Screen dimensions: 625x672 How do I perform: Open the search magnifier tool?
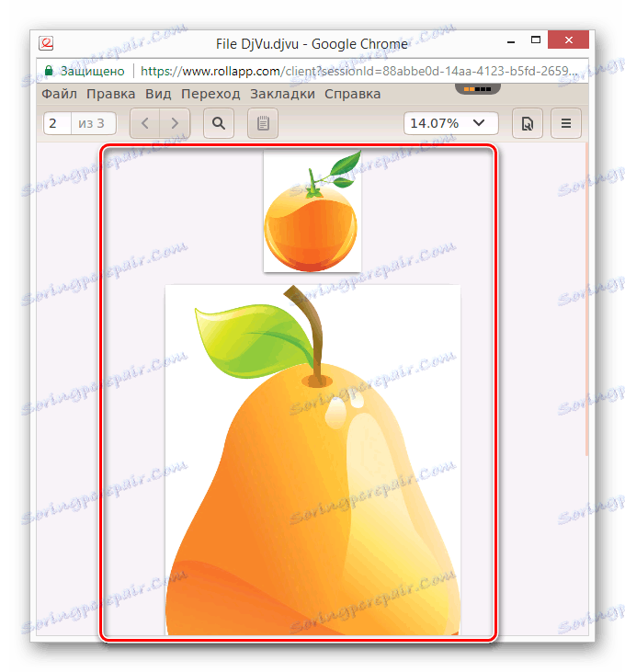click(x=219, y=123)
